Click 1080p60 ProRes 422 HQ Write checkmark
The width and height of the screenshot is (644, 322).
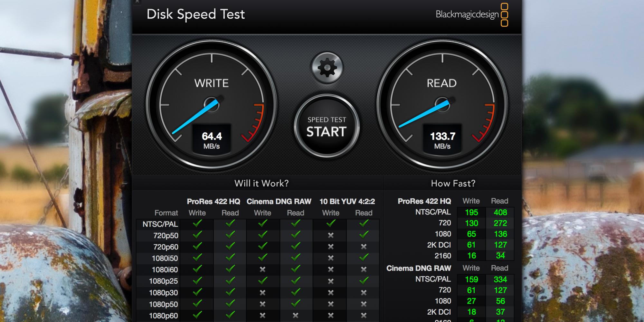point(197,315)
